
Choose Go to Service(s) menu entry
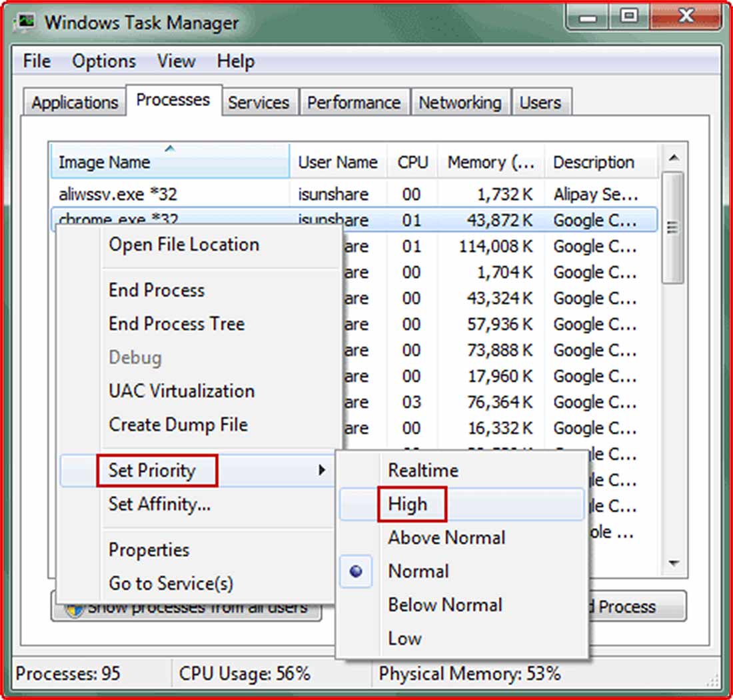point(171,583)
